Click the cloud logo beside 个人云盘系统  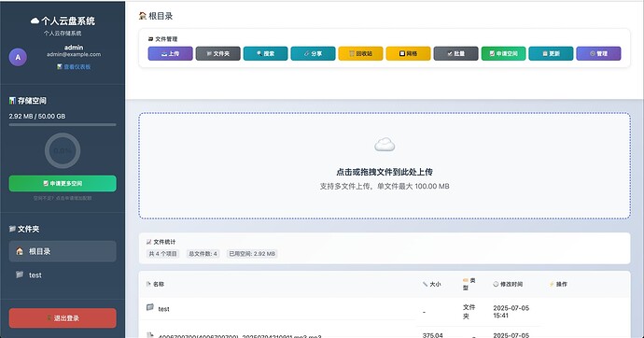point(35,21)
